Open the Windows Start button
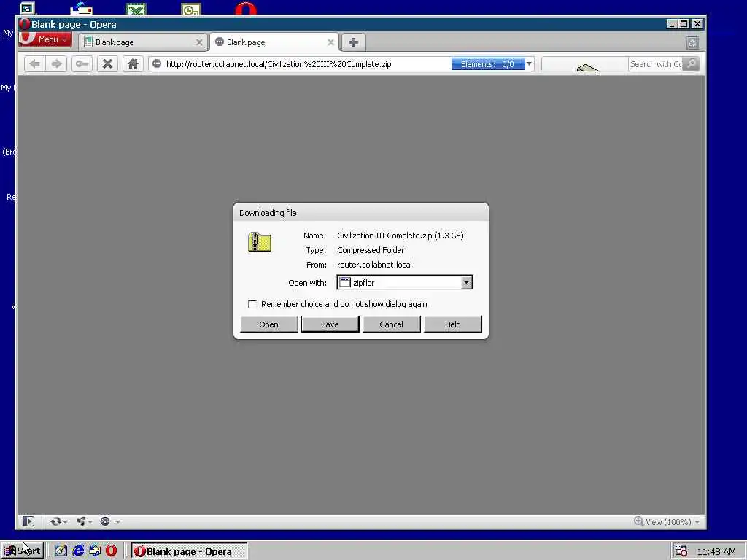747x560 pixels. (23, 551)
